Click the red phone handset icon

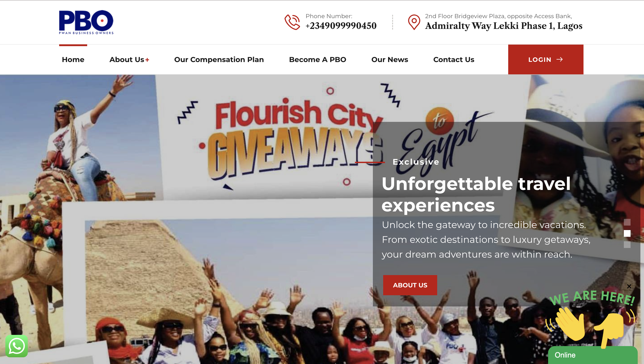point(292,22)
